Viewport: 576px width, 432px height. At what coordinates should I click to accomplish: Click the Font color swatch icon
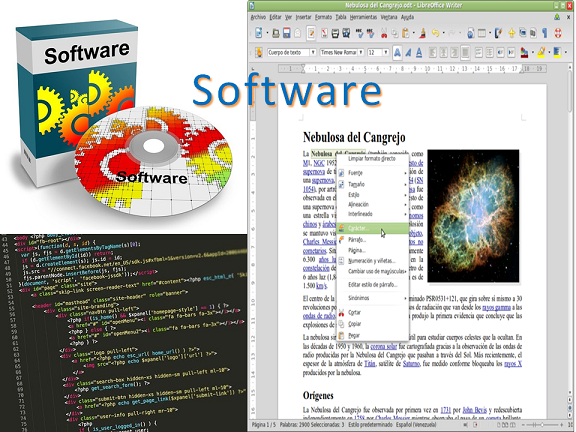click(524, 53)
